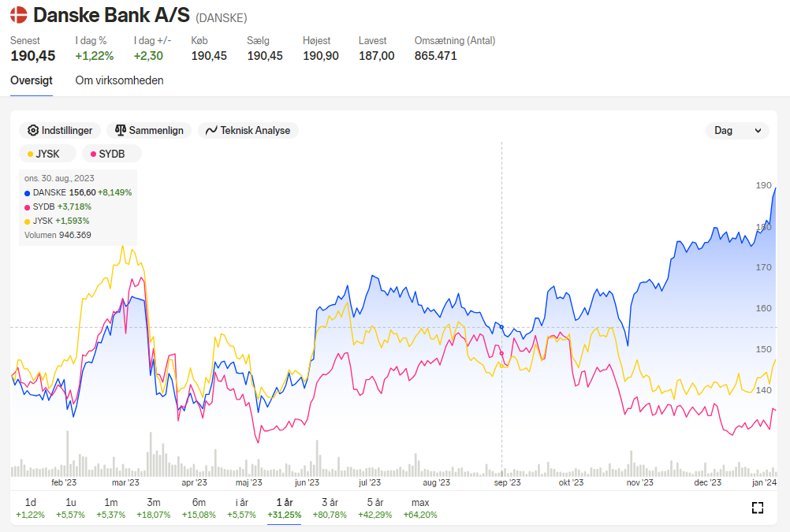The image size is (790, 532).
Task: Select the 1u time range
Action: [70, 508]
